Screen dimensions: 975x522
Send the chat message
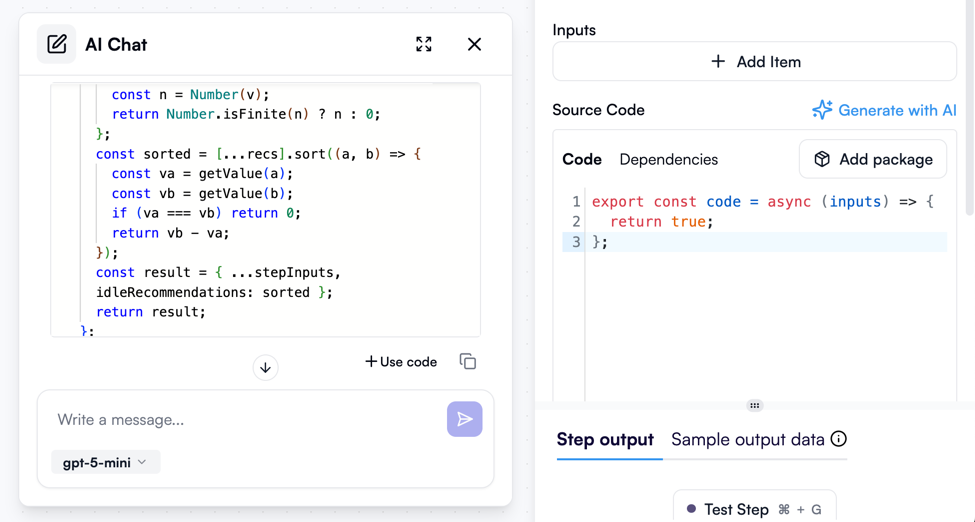coord(464,419)
